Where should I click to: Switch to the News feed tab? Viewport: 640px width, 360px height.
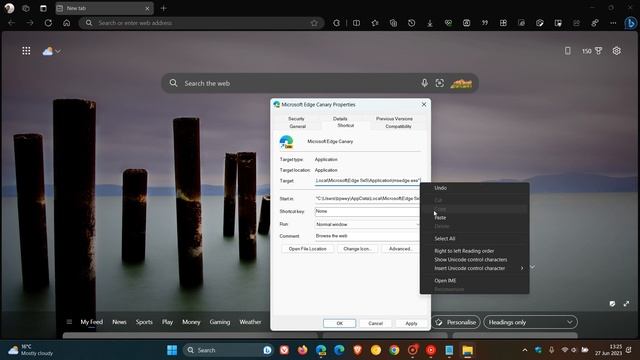(119, 322)
